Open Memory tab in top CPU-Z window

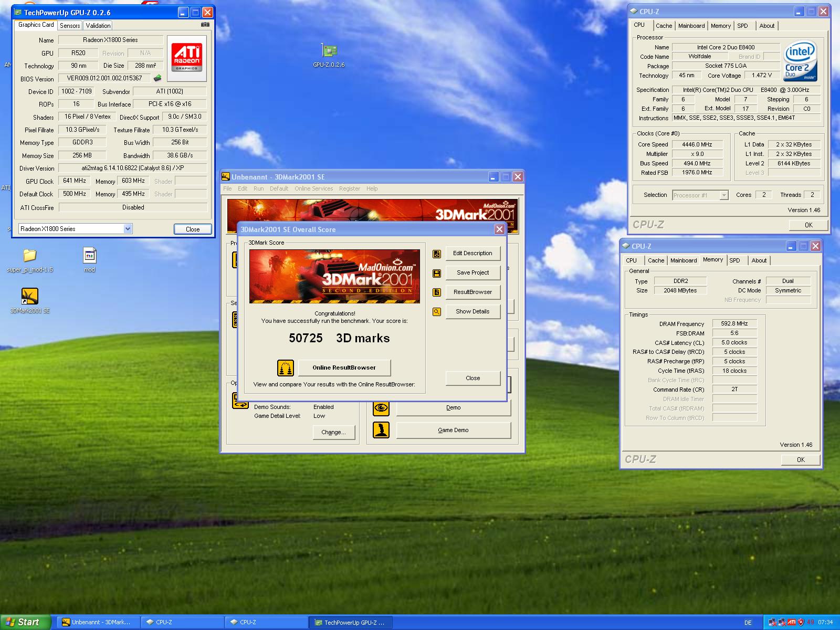coord(721,26)
